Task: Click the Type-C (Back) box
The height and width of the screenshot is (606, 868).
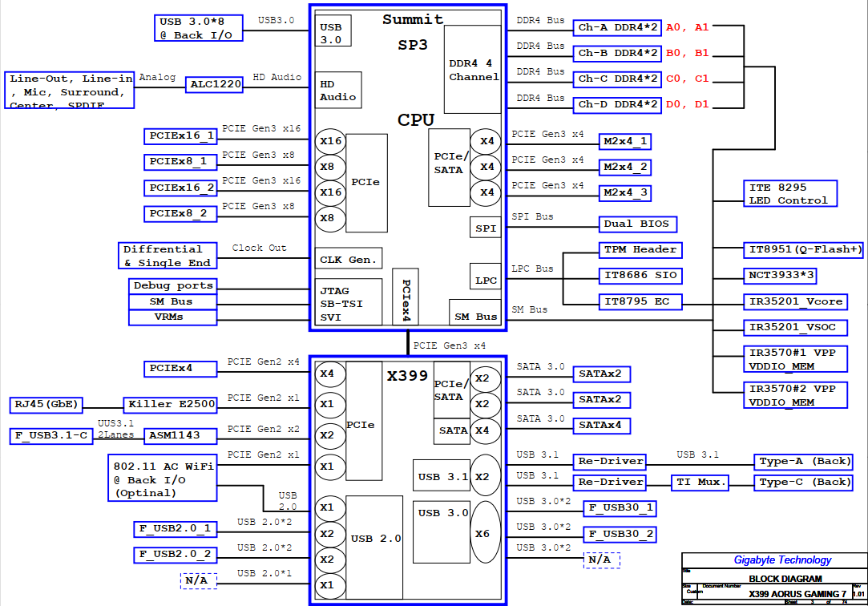Action: coord(803,483)
